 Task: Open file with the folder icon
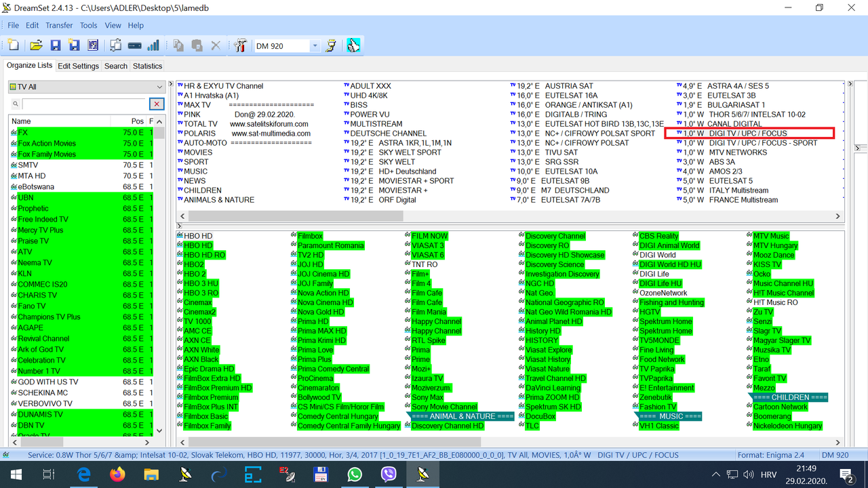[36, 45]
